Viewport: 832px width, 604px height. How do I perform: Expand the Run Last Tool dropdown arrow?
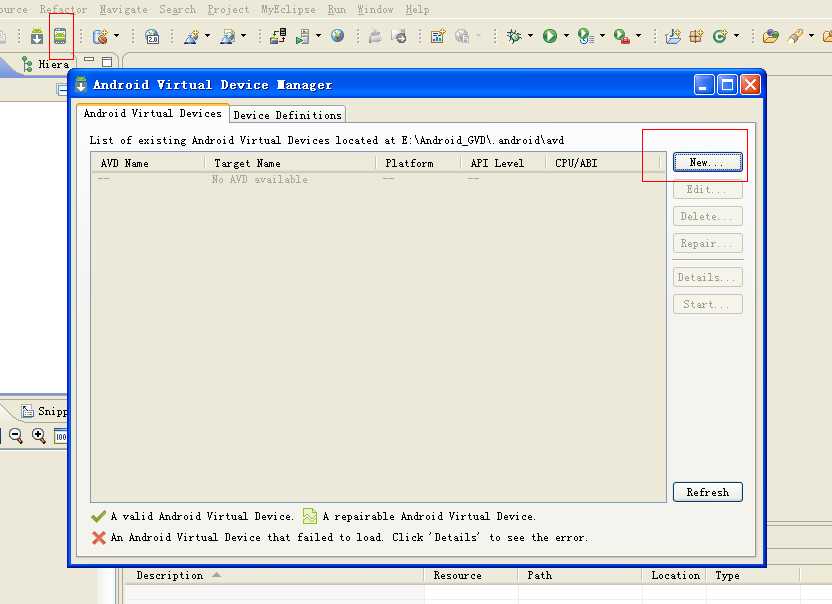pyautogui.click(x=602, y=36)
